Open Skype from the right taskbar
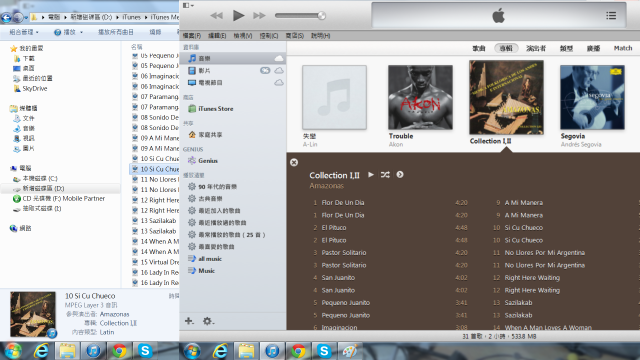Image resolution: width=640 pixels, height=360 pixels. coord(324,351)
